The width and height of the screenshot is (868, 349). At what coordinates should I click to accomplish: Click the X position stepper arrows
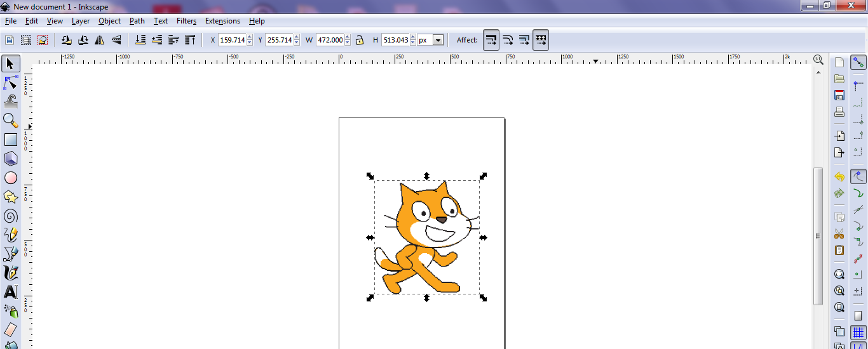pos(250,40)
